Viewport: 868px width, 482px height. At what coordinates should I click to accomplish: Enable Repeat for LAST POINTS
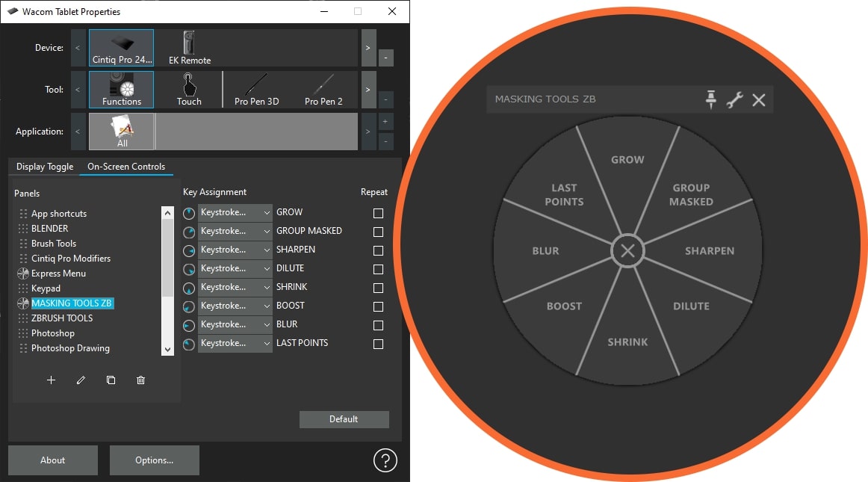[378, 344]
